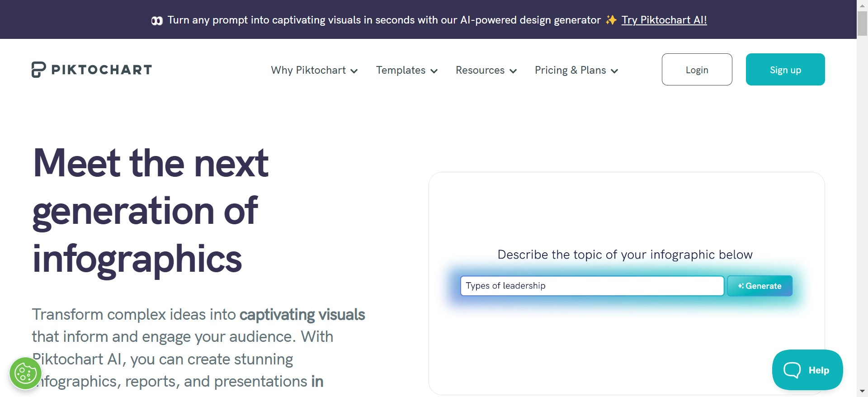The height and width of the screenshot is (397, 868).
Task: Open the cookie preferences icon
Action: 25,373
